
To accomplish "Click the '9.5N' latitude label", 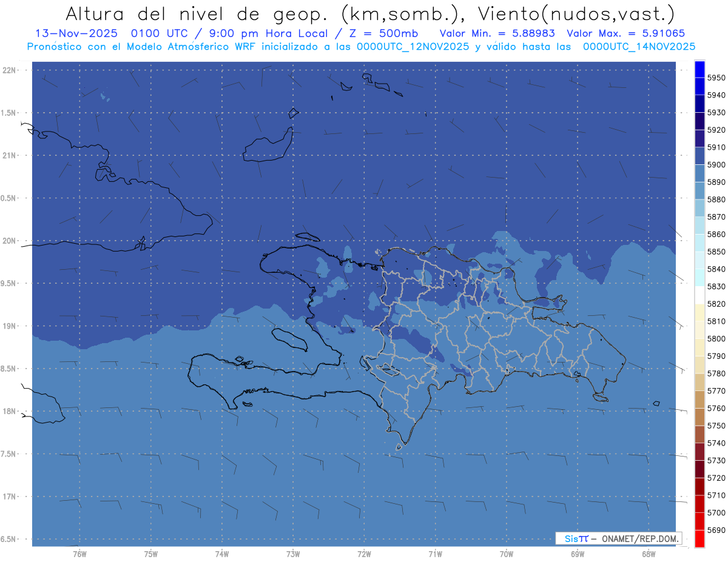I will (x=8, y=284).
